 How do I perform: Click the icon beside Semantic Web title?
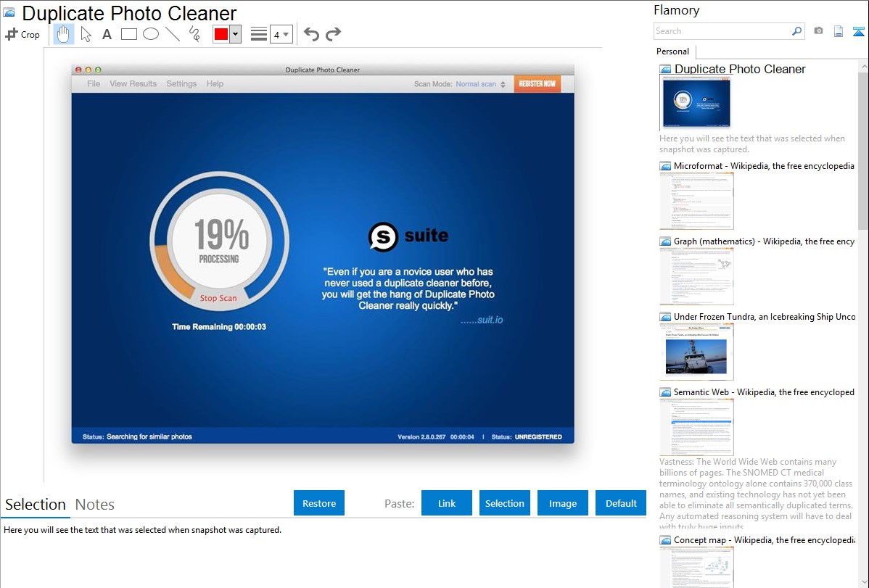coord(665,392)
